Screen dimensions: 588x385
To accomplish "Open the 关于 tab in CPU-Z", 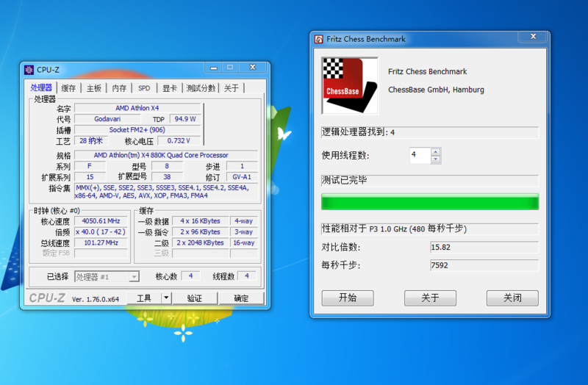I will tap(232, 88).
